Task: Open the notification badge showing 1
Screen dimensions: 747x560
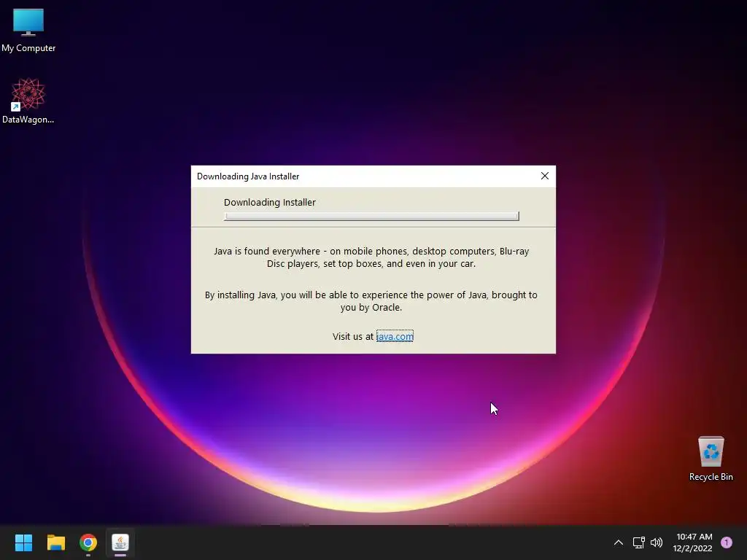Action: click(x=726, y=542)
